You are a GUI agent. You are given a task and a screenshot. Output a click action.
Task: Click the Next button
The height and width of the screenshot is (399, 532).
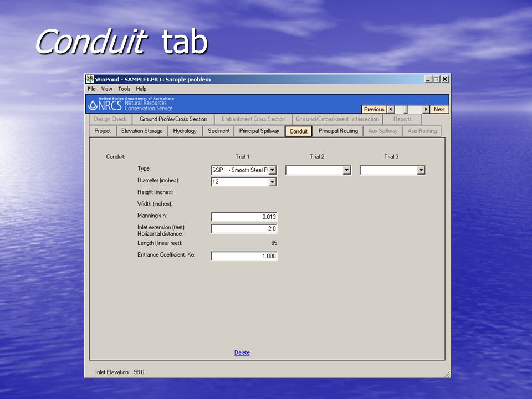(x=439, y=109)
